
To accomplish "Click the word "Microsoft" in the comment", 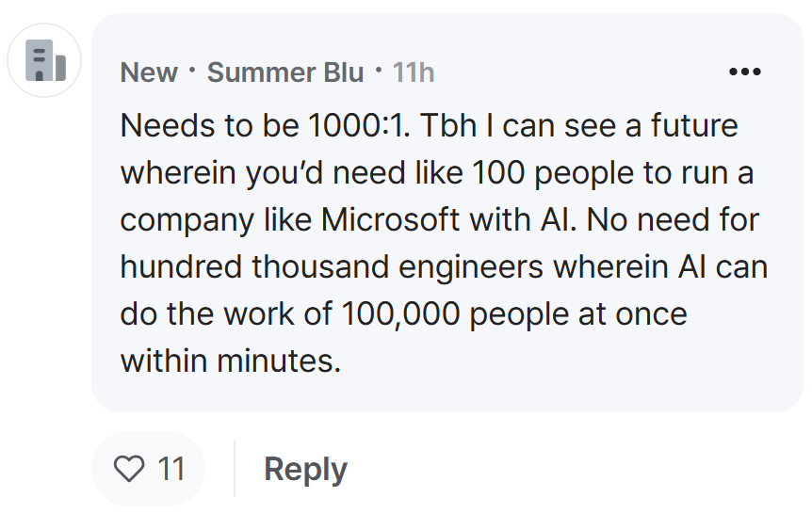I will (391, 219).
